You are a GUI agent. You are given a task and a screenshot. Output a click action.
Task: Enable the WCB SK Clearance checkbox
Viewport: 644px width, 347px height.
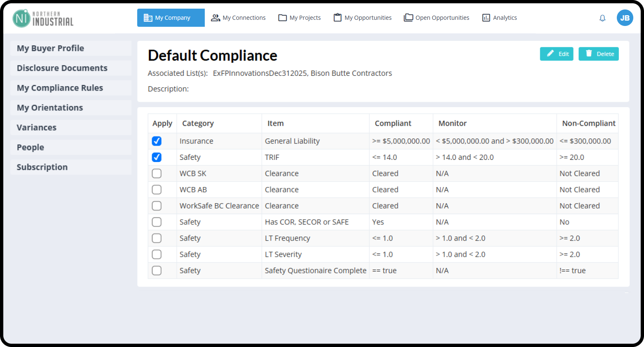coord(157,173)
